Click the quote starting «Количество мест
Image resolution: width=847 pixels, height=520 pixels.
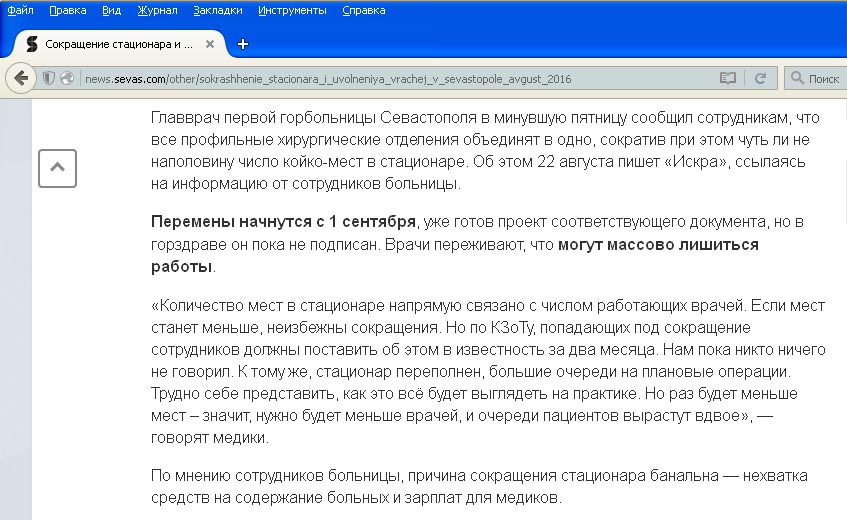coord(488,372)
